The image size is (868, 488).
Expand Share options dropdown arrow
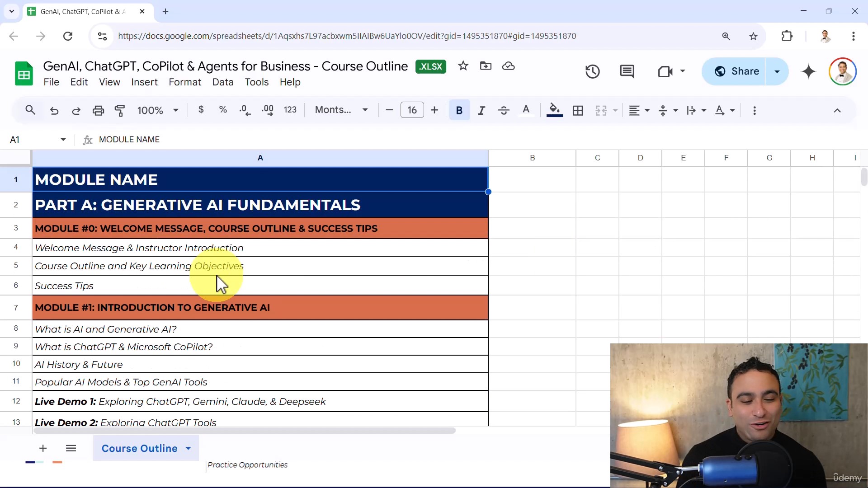pyautogui.click(x=777, y=71)
